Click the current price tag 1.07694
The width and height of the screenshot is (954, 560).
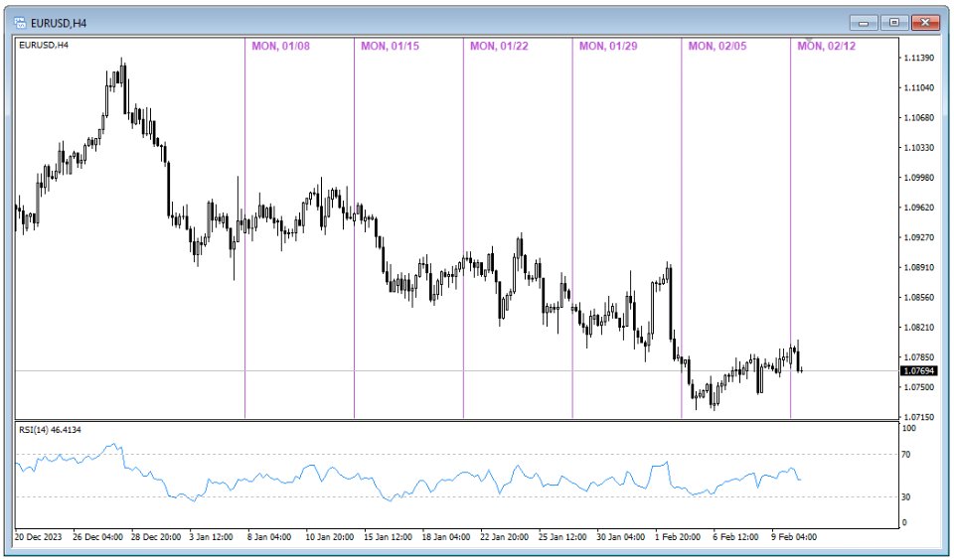pyautogui.click(x=918, y=371)
